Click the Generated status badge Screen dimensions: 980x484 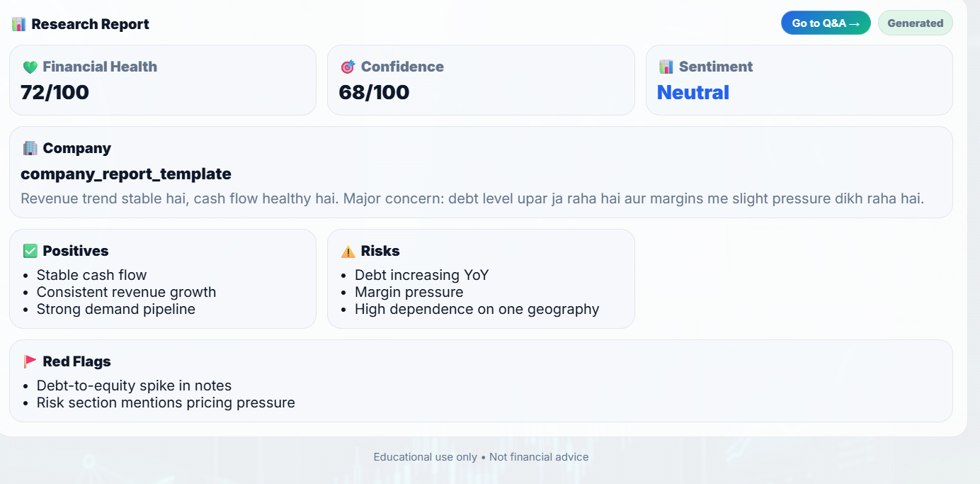[x=915, y=23]
